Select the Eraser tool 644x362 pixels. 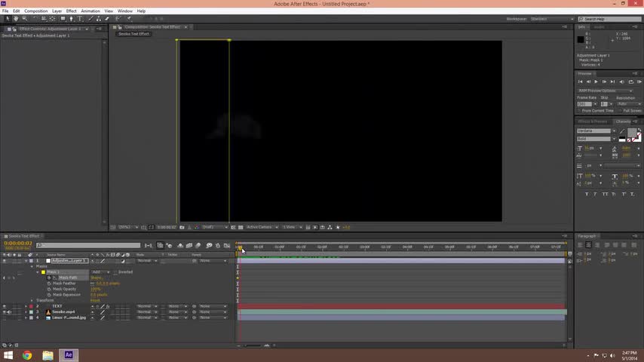[x=107, y=19]
